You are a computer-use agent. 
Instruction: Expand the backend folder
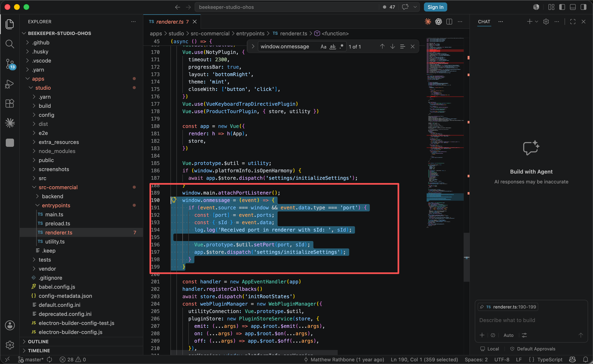pos(53,196)
